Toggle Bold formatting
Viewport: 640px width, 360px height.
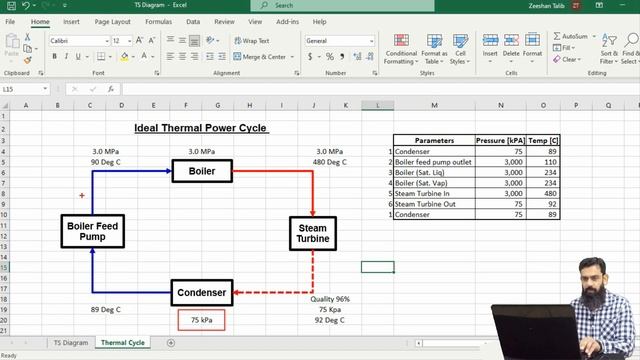coord(54,56)
